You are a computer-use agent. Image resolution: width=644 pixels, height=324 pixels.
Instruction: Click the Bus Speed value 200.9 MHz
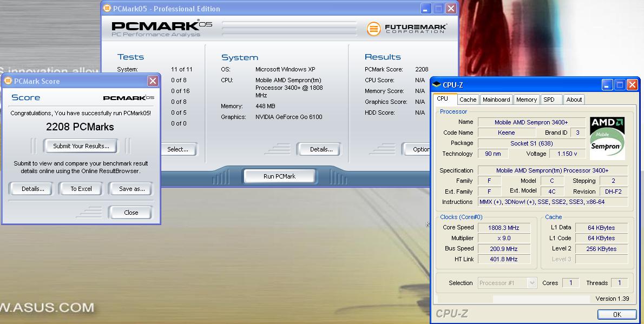click(504, 249)
